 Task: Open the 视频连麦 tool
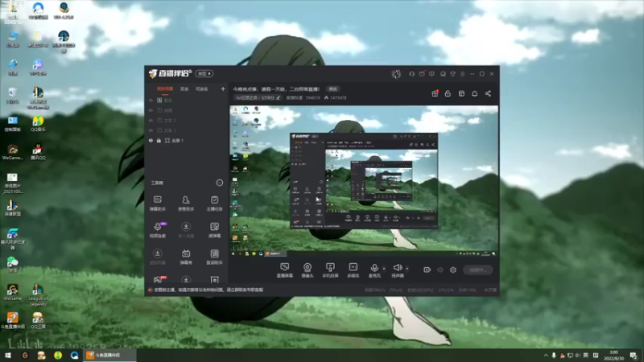[x=157, y=230]
